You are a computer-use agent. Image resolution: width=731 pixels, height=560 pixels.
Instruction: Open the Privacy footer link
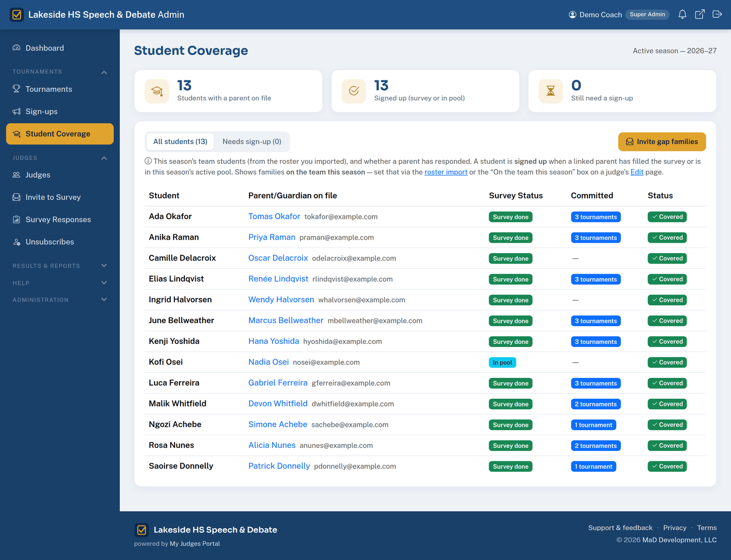pyautogui.click(x=675, y=528)
